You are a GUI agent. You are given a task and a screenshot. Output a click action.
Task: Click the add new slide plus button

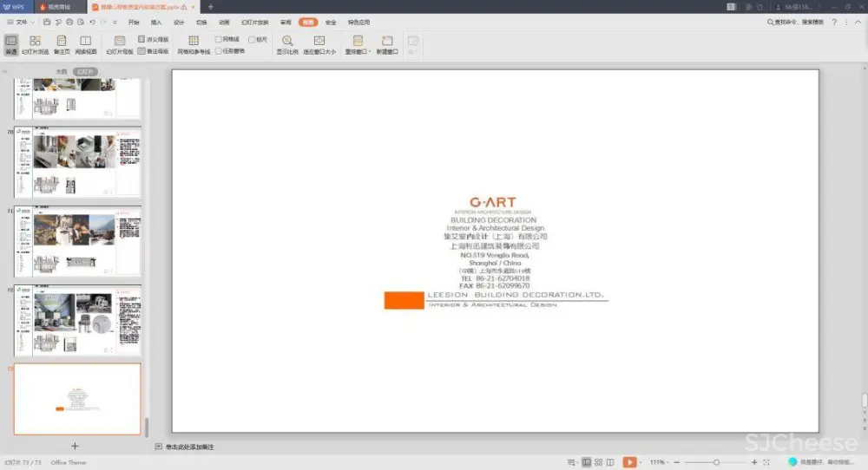click(75, 446)
